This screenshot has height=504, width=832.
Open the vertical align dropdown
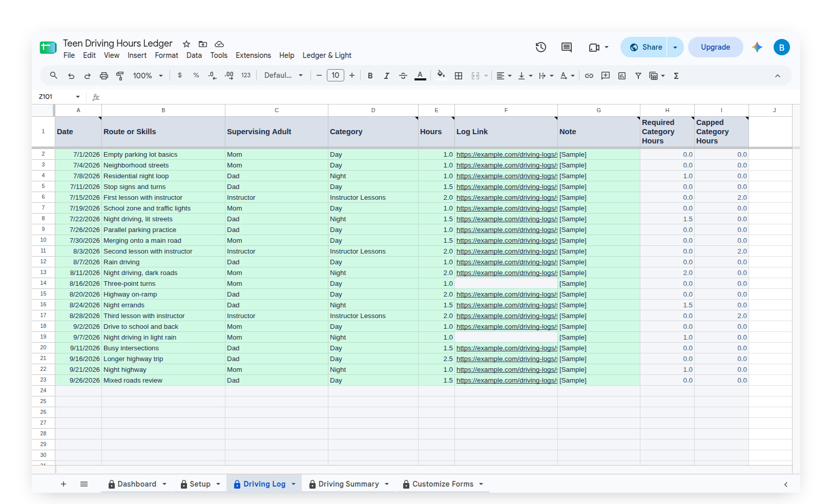(x=525, y=76)
